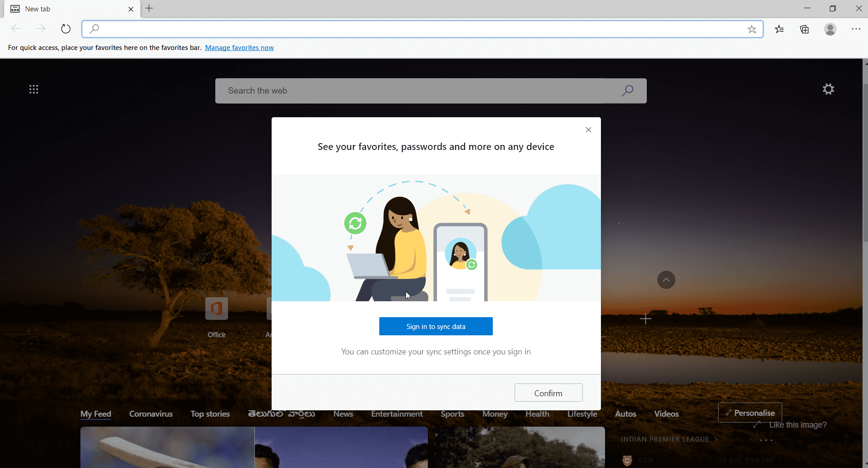
Task: Open the app launcher grid icon
Action: pos(34,89)
